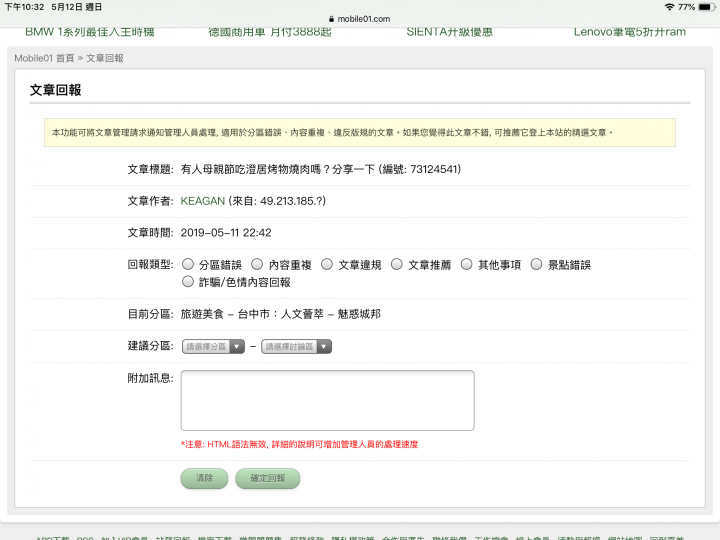Click inside the 附加訊息 text area

click(327, 400)
